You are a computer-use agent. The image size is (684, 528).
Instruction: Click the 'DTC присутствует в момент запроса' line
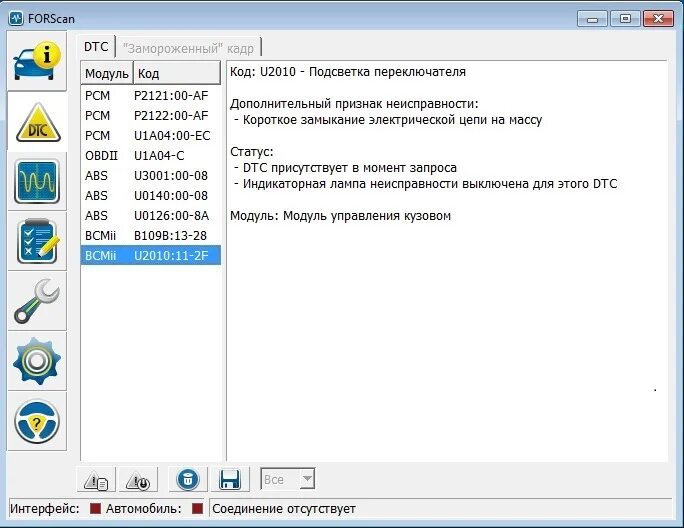[x=349, y=168]
